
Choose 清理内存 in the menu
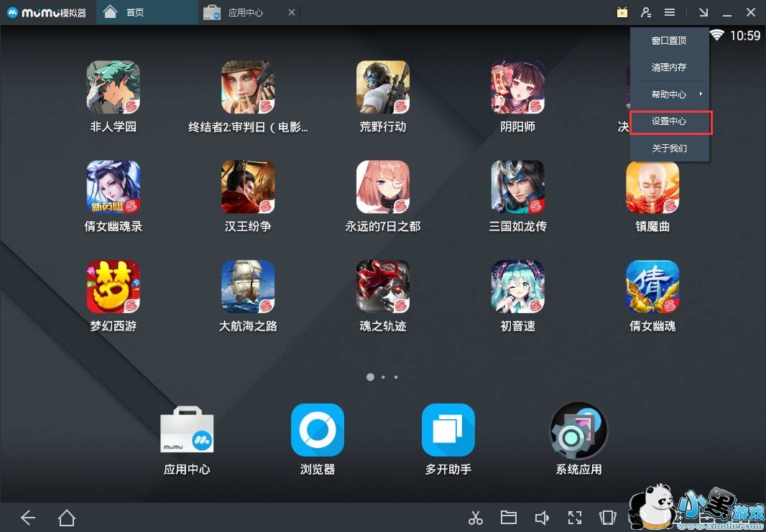click(x=669, y=67)
